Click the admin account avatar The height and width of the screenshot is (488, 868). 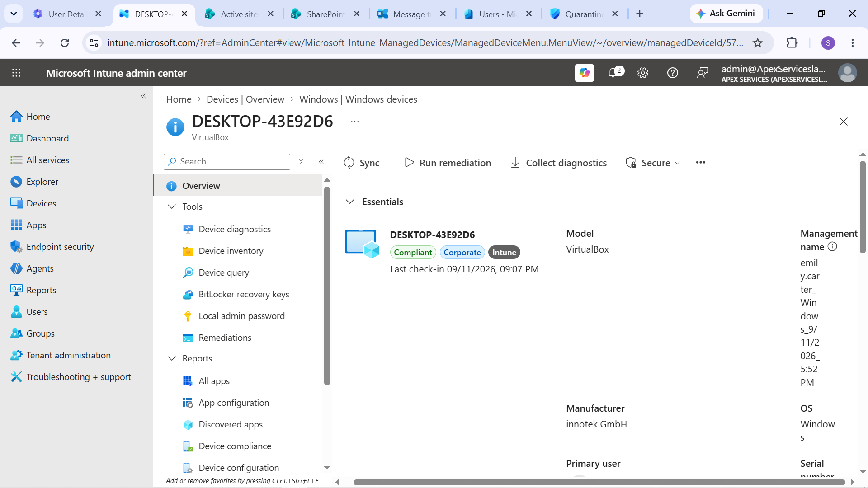(x=847, y=73)
